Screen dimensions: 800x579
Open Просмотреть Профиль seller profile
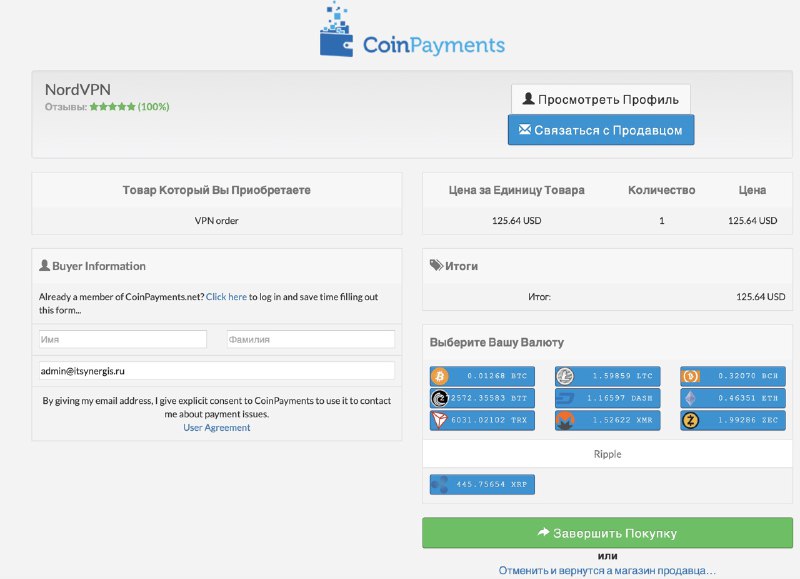tap(601, 99)
